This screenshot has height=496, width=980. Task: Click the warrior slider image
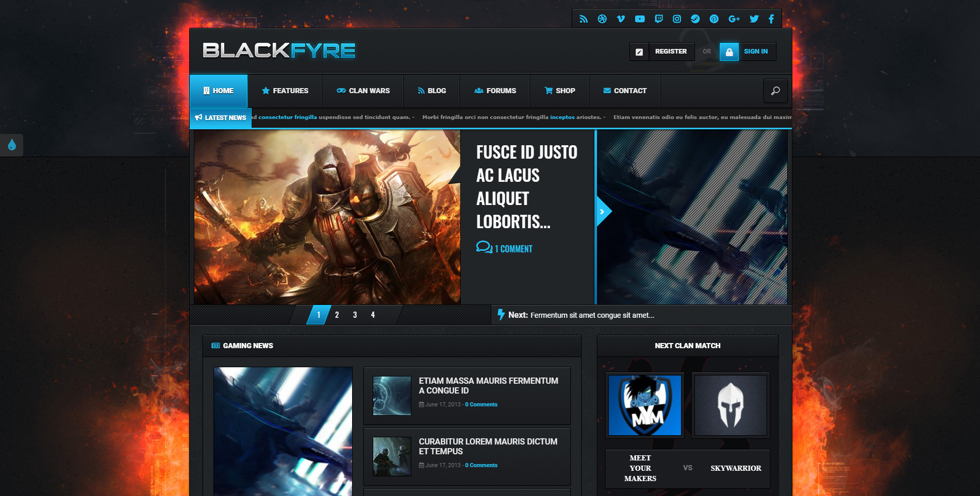click(x=327, y=217)
